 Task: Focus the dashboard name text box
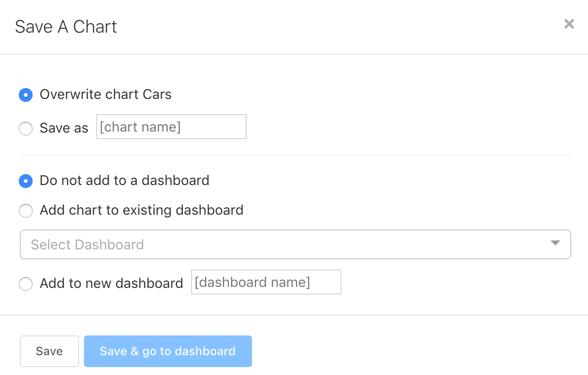coord(266,282)
